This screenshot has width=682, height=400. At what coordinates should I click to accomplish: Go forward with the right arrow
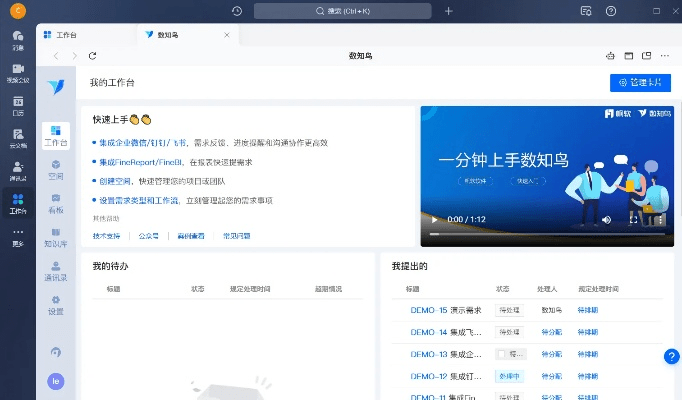tap(74, 56)
